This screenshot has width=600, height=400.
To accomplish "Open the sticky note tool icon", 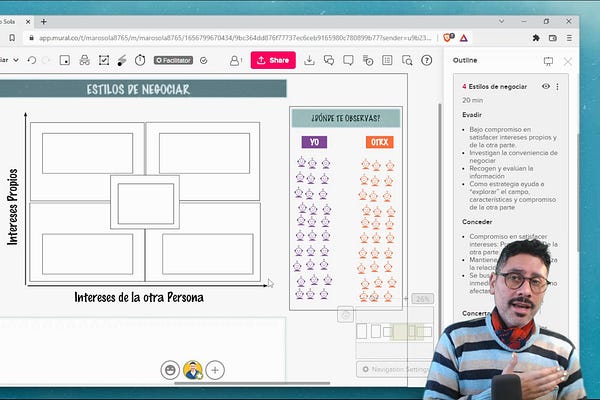I will (x=65, y=60).
